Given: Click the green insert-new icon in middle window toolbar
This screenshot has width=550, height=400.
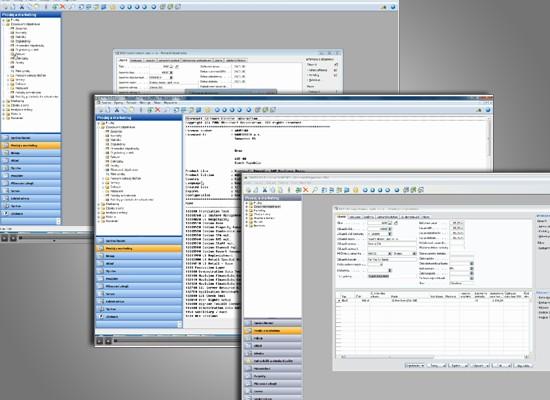Looking at the screenshot, I should coord(150,110).
